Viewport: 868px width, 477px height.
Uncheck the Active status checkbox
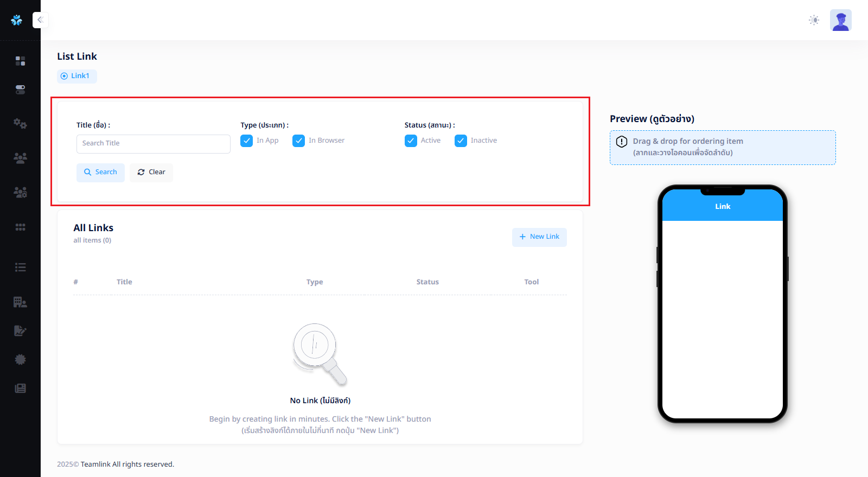click(x=411, y=141)
